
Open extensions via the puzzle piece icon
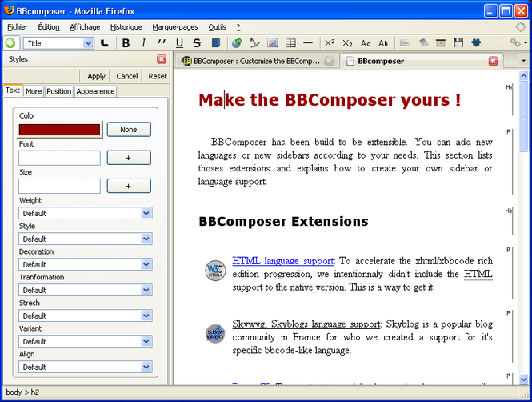point(476,42)
